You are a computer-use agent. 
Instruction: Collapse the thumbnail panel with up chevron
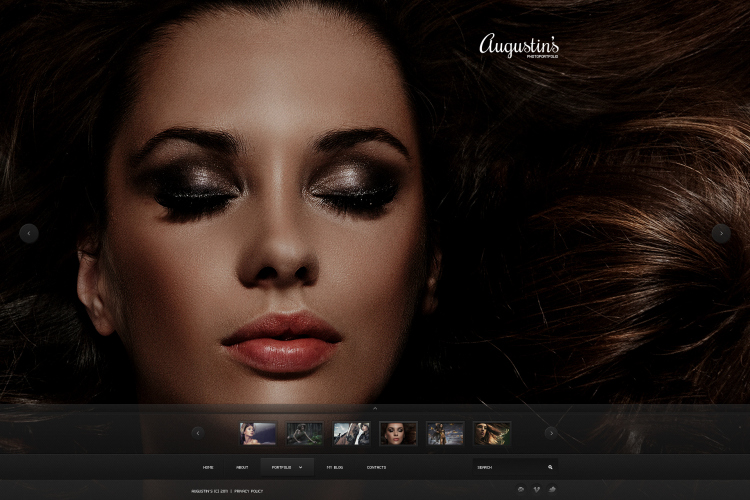375,408
